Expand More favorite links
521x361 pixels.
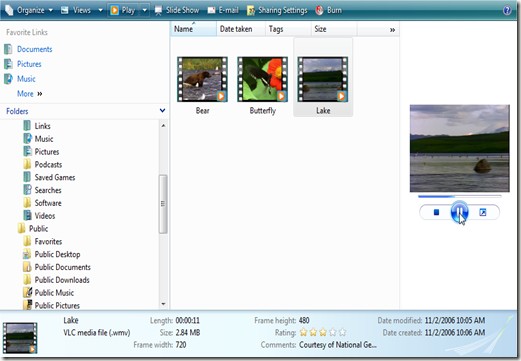click(x=30, y=94)
